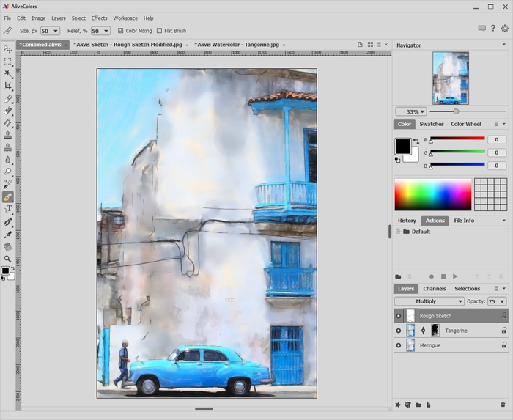This screenshot has height=420, width=513.
Task: Open layer Opacity dropdown
Action: [x=502, y=301]
